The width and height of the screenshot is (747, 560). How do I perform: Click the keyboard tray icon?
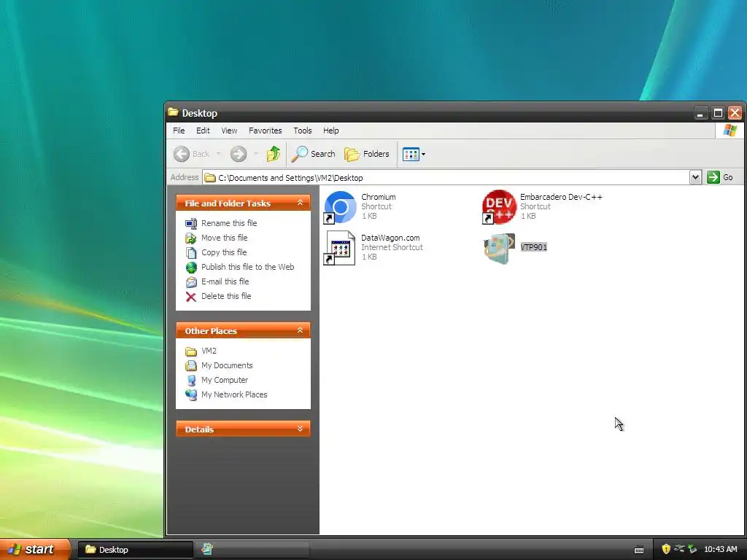639,550
